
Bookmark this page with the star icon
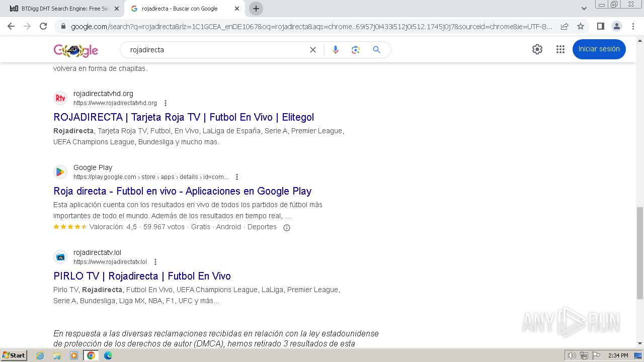[x=581, y=27]
